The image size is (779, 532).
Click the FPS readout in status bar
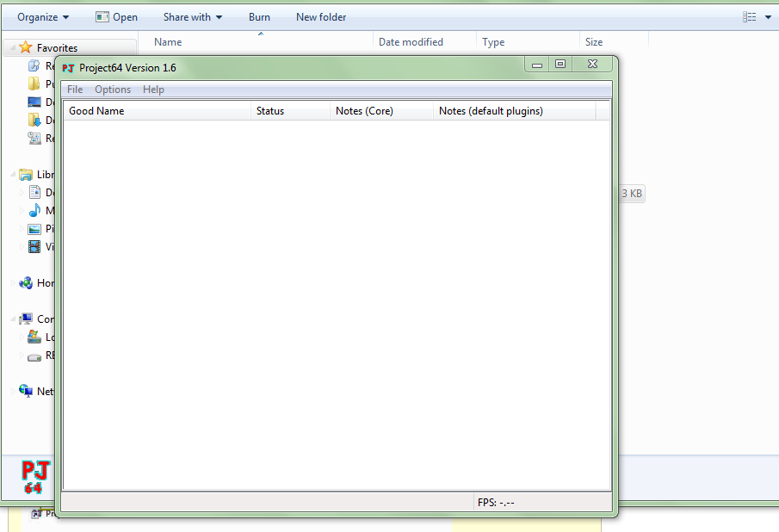(x=496, y=503)
